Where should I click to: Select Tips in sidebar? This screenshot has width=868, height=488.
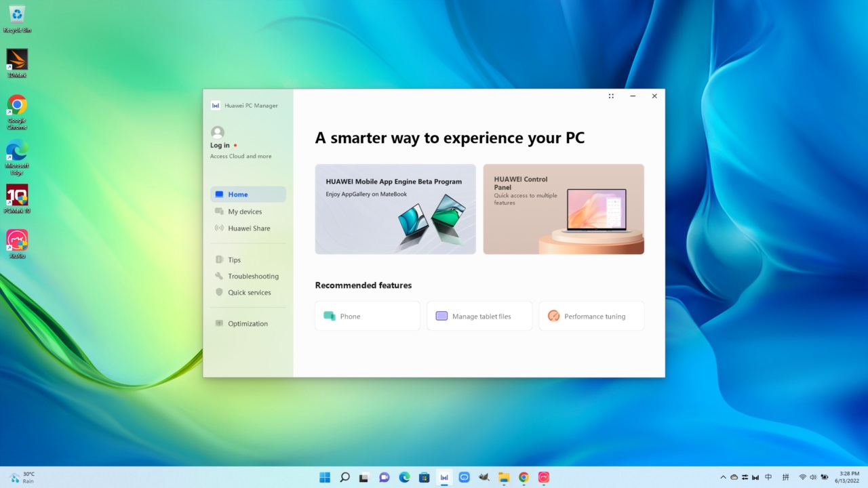[248, 260]
